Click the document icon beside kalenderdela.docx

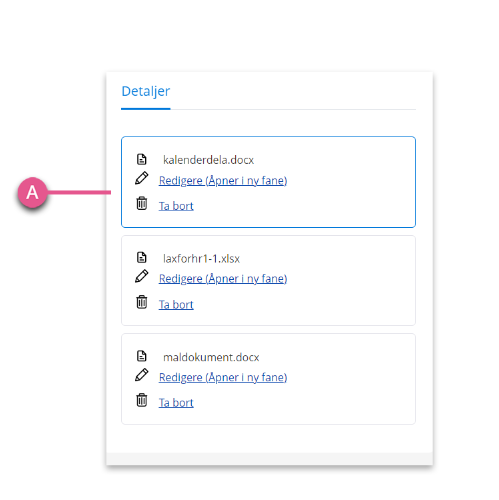point(142,159)
